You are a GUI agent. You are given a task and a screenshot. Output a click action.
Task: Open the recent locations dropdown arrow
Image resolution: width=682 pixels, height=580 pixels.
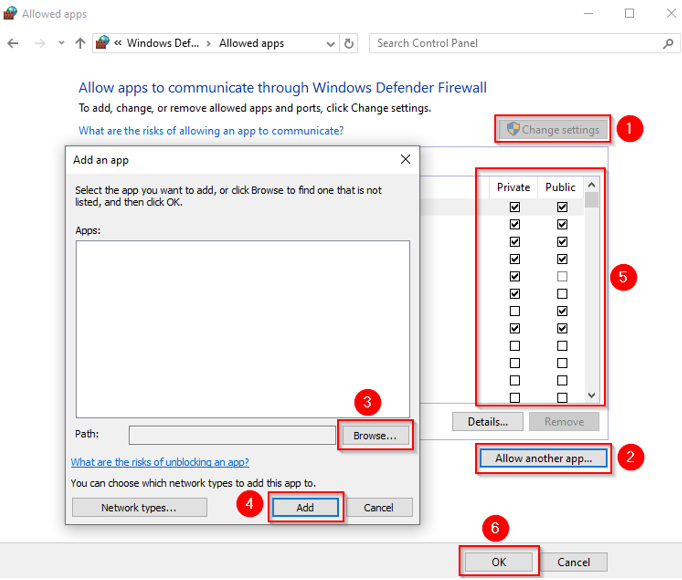tap(61, 44)
